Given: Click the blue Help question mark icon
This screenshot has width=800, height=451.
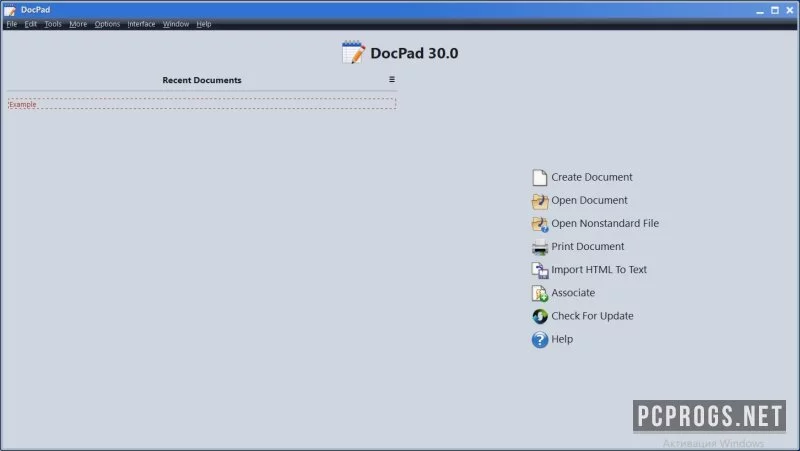Looking at the screenshot, I should 540,340.
